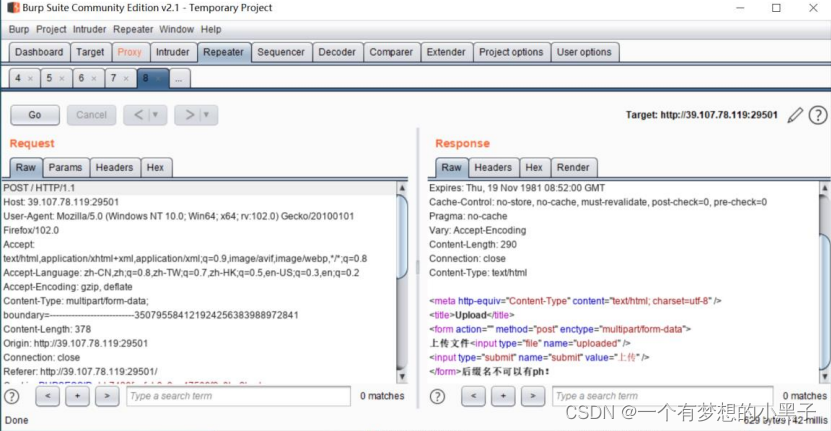The image size is (831, 431).
Task: Switch to the Extender tab
Action: coord(446,52)
